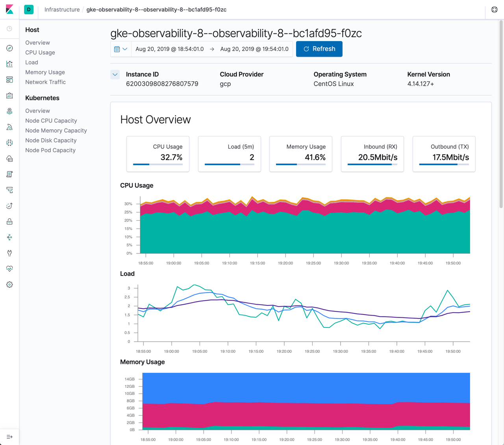Click the help lifesaver icon top right

494,9
